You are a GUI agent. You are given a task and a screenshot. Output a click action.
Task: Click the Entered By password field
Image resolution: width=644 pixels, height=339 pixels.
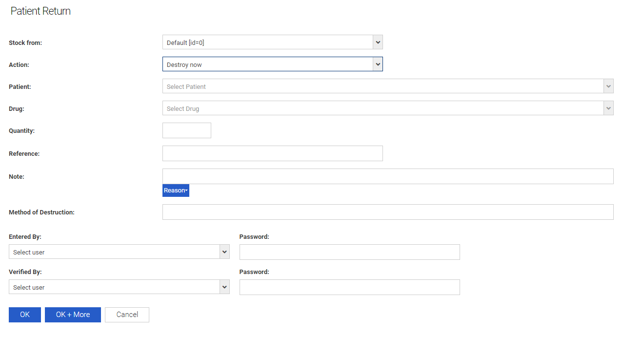click(349, 252)
